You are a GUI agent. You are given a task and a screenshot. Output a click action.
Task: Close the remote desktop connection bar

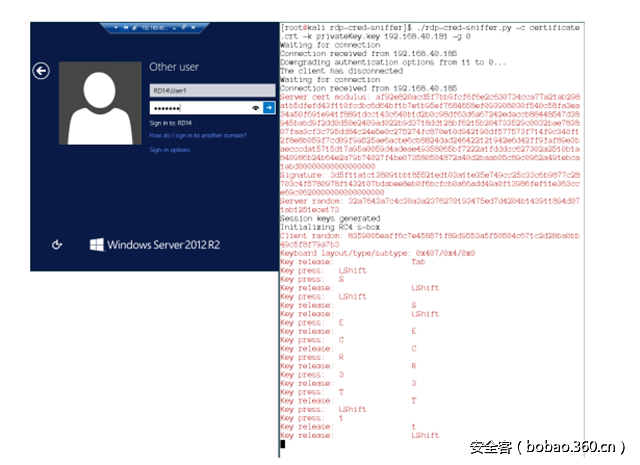click(x=193, y=28)
